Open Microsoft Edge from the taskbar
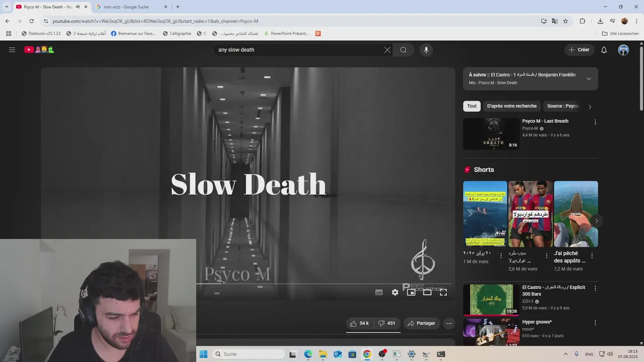This screenshot has height=362, width=644. pyautogui.click(x=308, y=354)
